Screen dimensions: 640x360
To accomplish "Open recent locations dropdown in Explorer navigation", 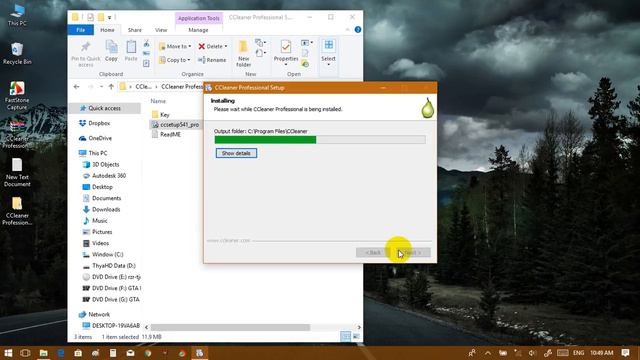I will tap(101, 87).
